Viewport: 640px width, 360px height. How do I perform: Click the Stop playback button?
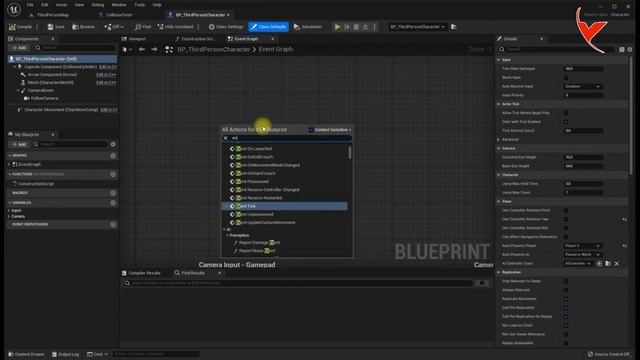point(356,27)
